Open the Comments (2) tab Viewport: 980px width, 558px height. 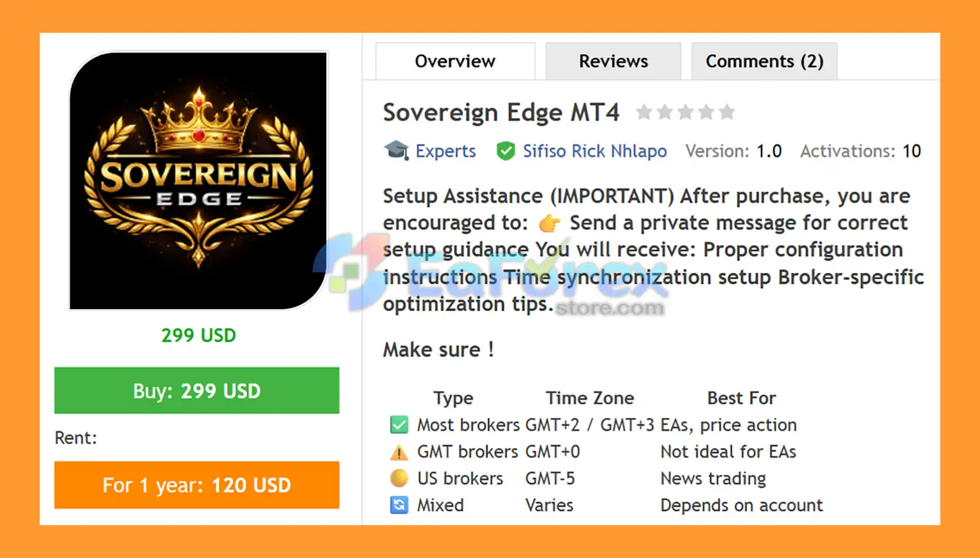pos(764,61)
